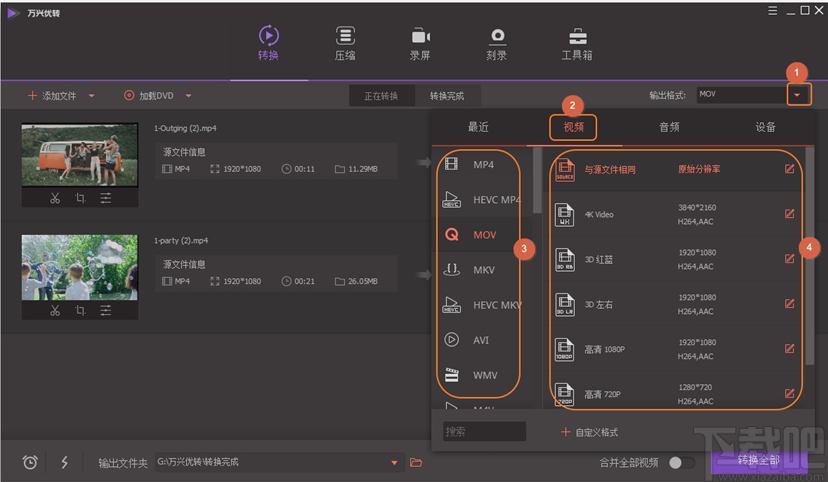
Task: Click 自定义格式 to create custom format
Action: 589,432
